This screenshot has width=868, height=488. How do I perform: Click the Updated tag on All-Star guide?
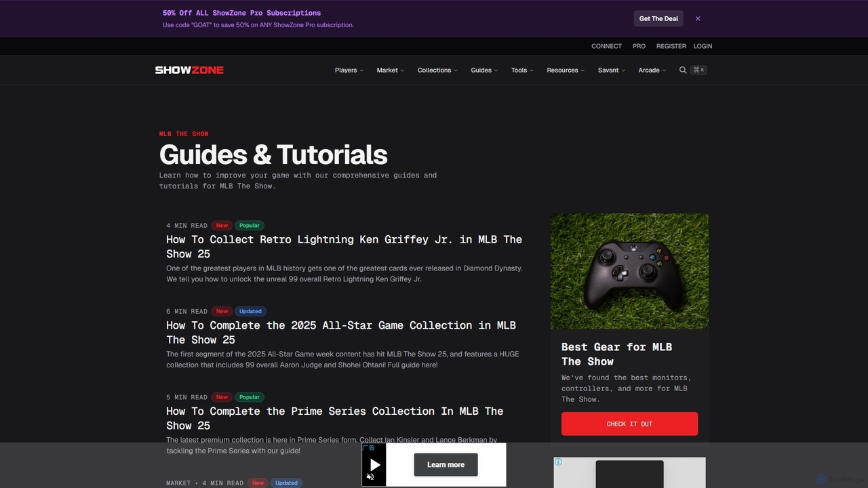click(x=250, y=311)
